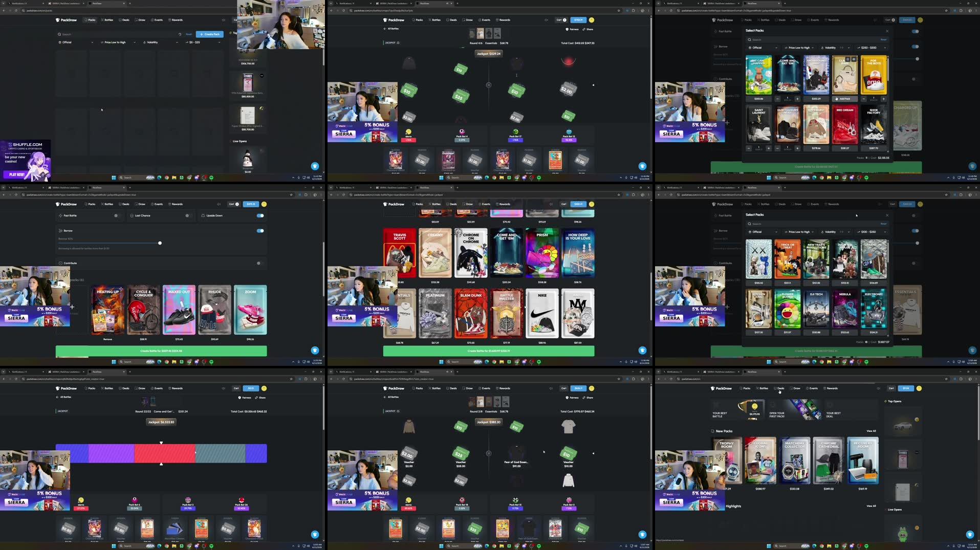Toggle Borrow switch behind $100 - $250 dialog
The image size is (980, 550).
[x=915, y=231]
